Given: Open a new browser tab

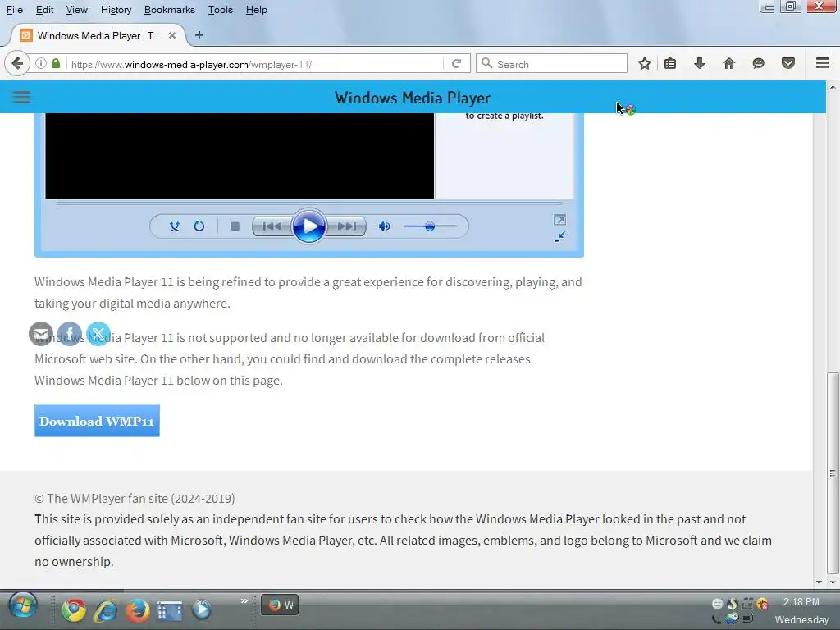Looking at the screenshot, I should [199, 35].
